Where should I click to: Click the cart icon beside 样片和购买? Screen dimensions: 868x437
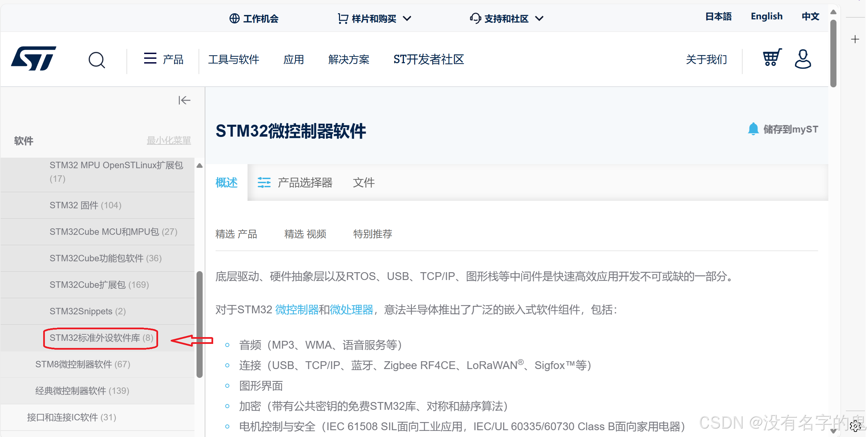tap(343, 18)
